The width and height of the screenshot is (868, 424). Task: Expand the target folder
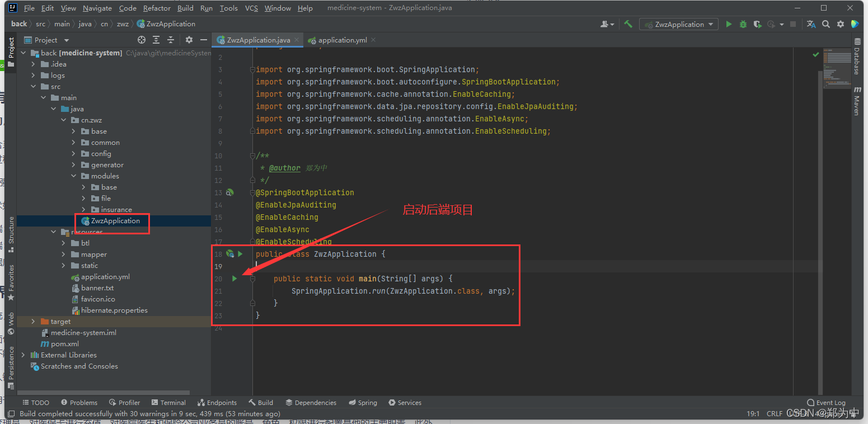click(33, 322)
